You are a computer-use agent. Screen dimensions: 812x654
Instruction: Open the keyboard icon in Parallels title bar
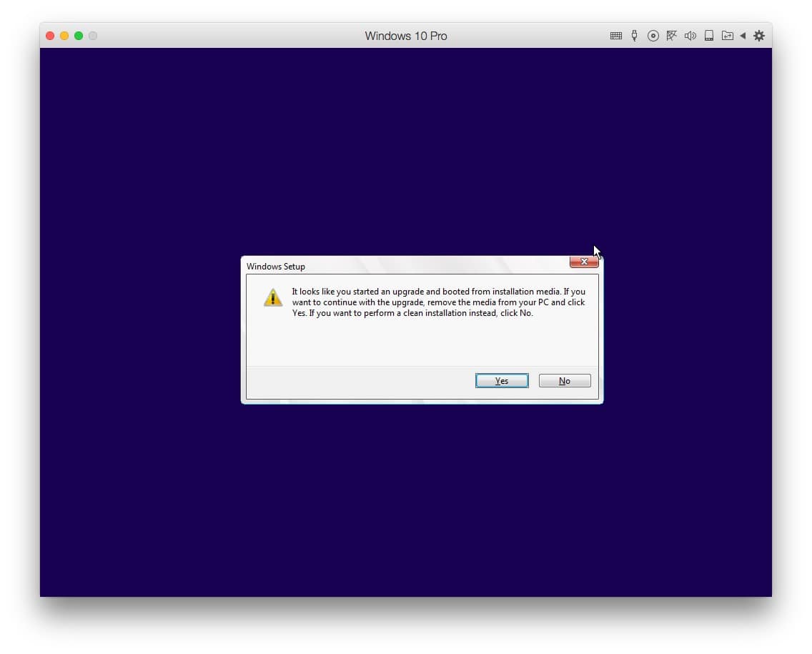point(615,36)
